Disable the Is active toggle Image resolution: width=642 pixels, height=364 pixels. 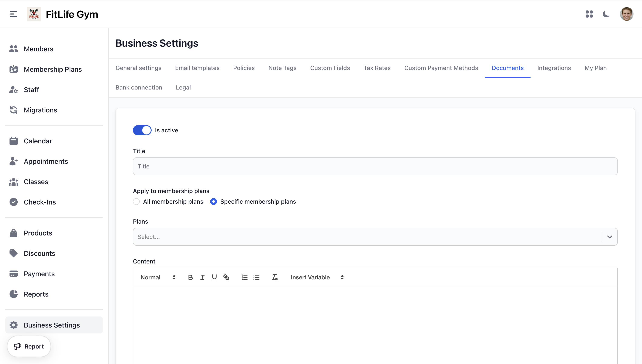[x=142, y=130]
